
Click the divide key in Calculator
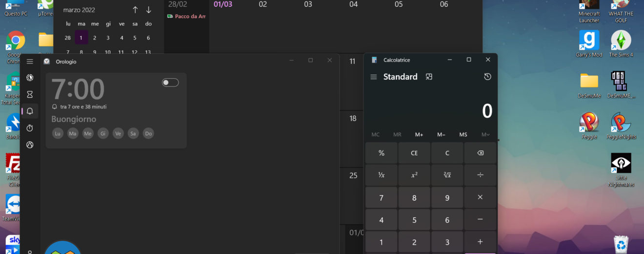coord(480,175)
